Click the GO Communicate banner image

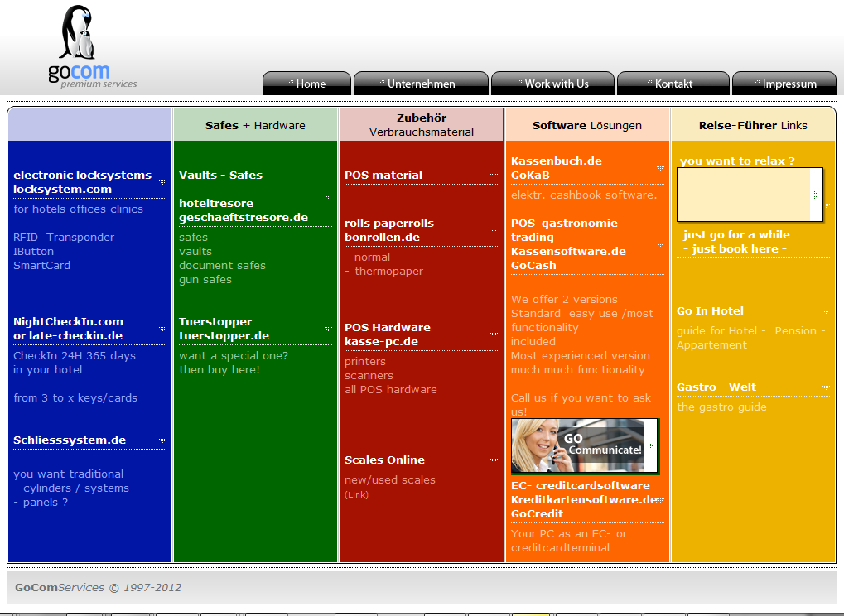click(584, 445)
